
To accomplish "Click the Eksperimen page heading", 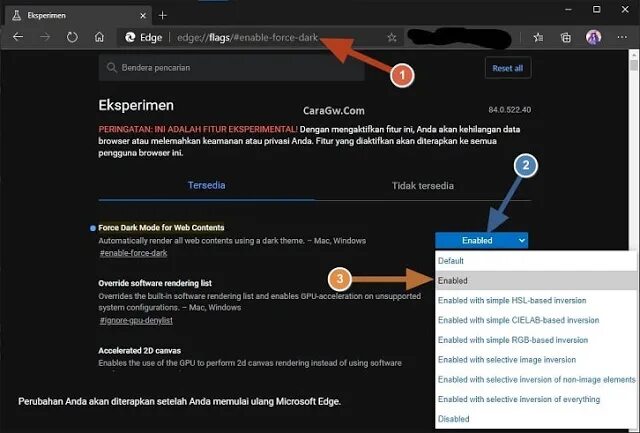I will pos(136,105).
